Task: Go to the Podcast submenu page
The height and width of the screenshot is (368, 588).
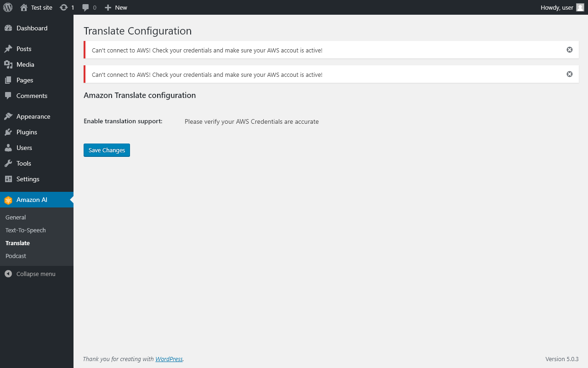Action: pyautogui.click(x=16, y=256)
